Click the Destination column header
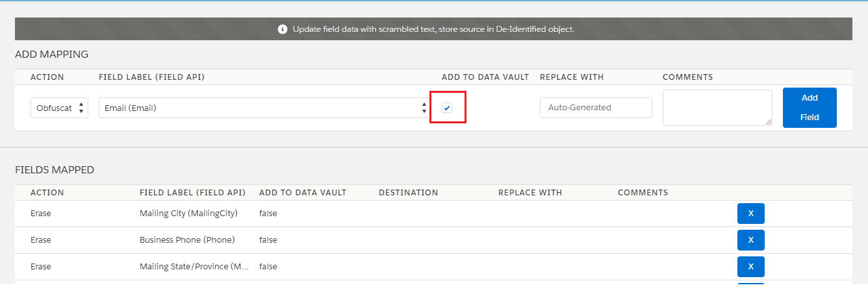Viewport: 868px width, 307px height. [x=408, y=193]
